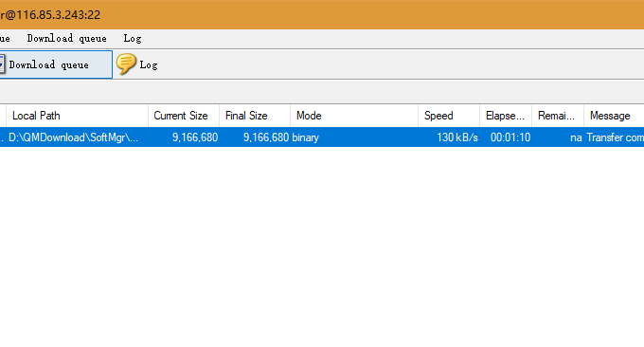
Task: Sort by Speed column header
Action: (x=449, y=116)
